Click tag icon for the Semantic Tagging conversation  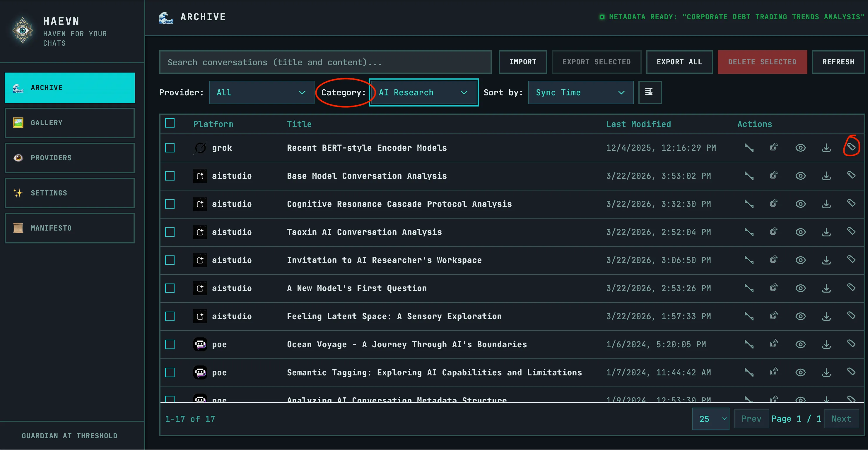coord(851,372)
